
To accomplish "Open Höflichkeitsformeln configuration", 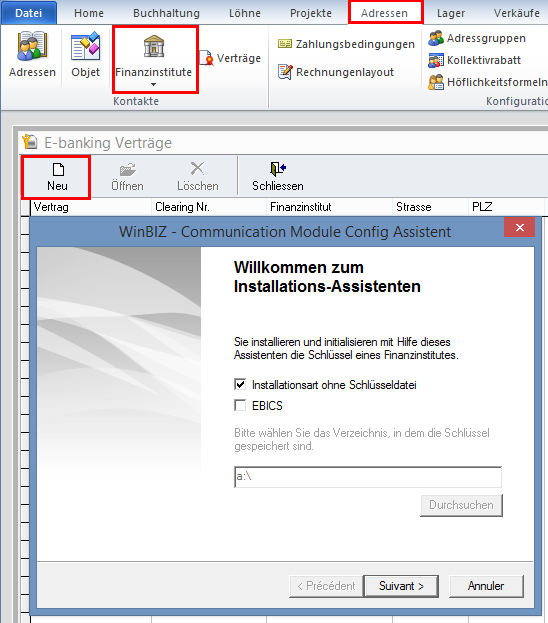I will (x=488, y=82).
